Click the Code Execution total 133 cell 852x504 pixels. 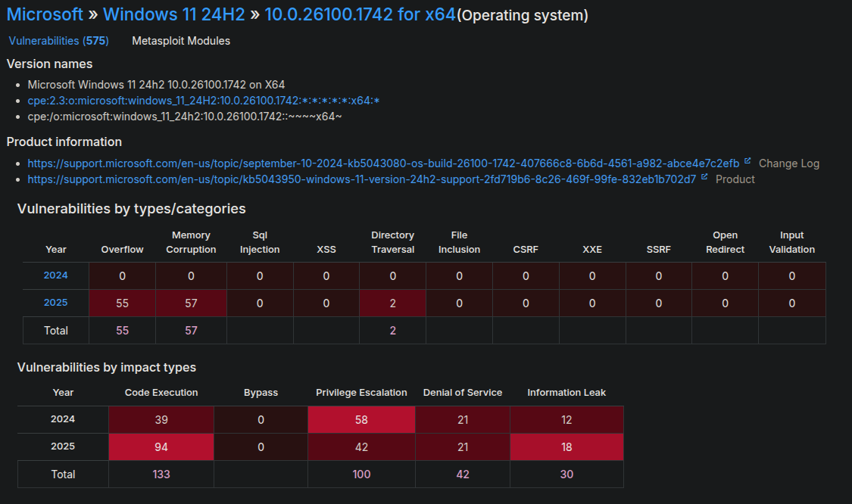[161, 474]
